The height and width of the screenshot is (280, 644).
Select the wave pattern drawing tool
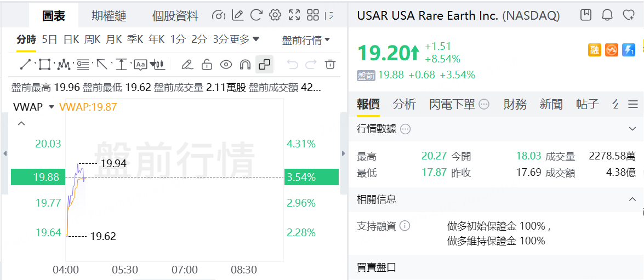point(63,65)
